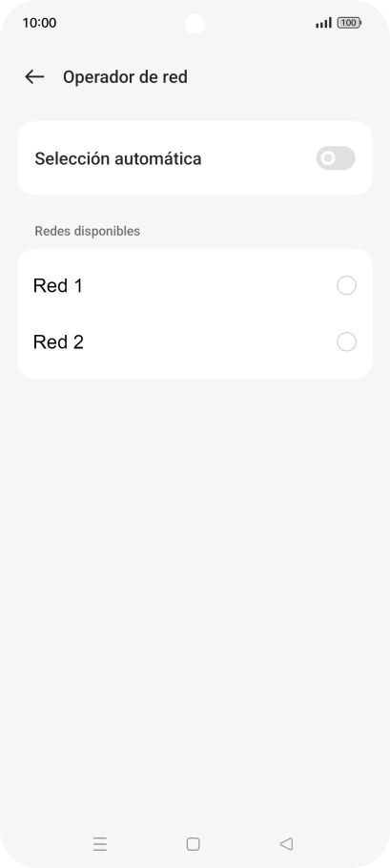Viewport: 390px width, 868px height.
Task: Go back using the top arrow icon
Action: click(x=34, y=76)
